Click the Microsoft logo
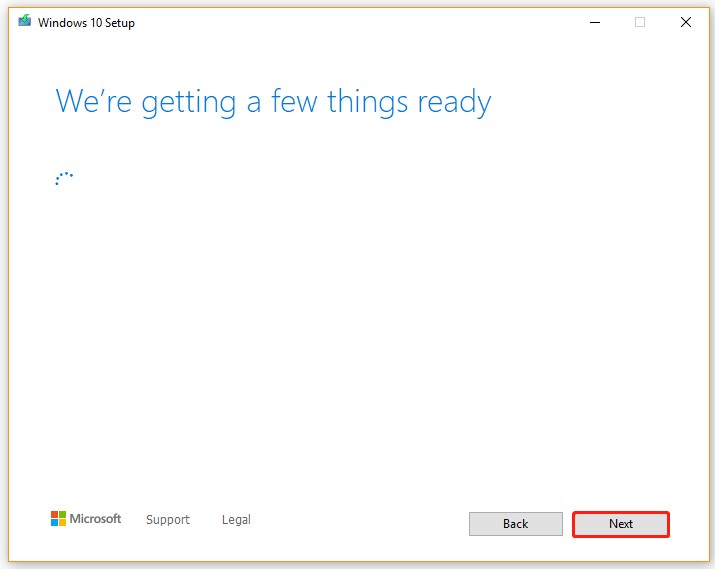The image size is (715, 569). 86,519
